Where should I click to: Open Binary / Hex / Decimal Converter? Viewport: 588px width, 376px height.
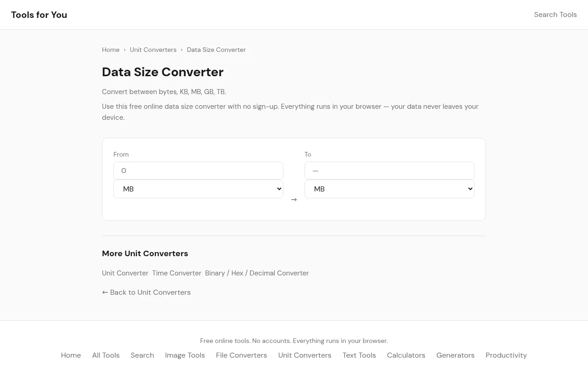(x=257, y=273)
